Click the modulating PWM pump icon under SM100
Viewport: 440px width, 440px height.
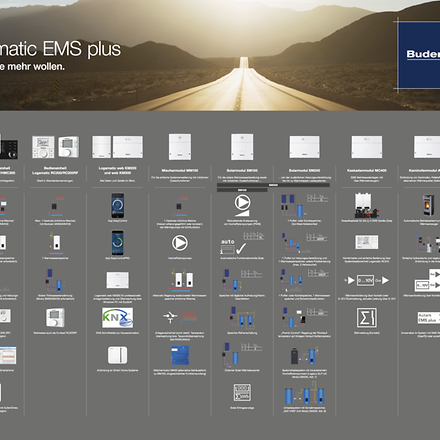[x=242, y=205]
